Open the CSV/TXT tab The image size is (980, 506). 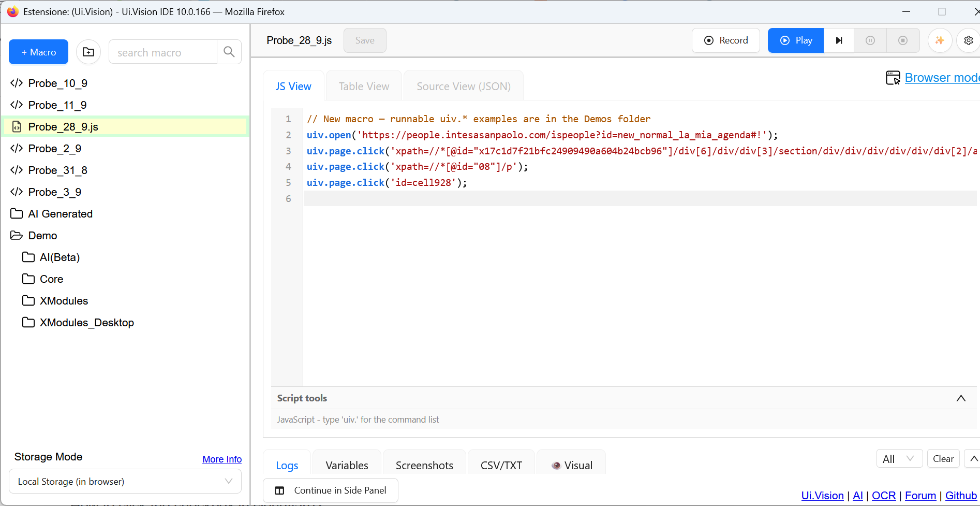click(501, 465)
